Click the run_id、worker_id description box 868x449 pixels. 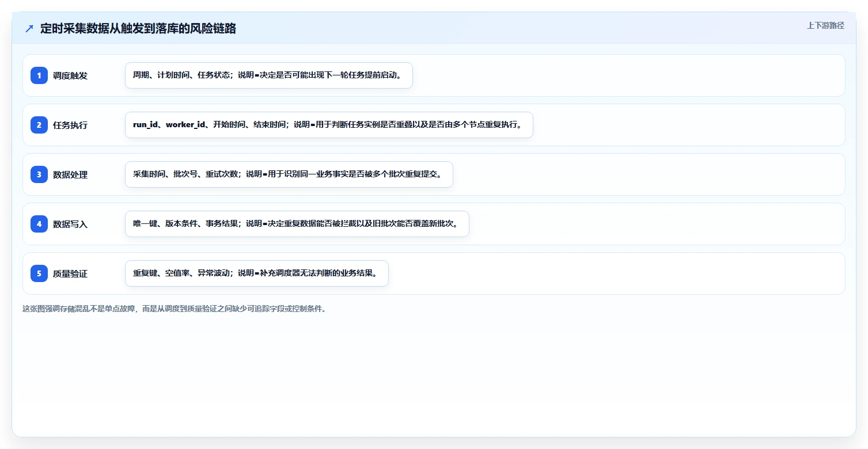pos(329,125)
